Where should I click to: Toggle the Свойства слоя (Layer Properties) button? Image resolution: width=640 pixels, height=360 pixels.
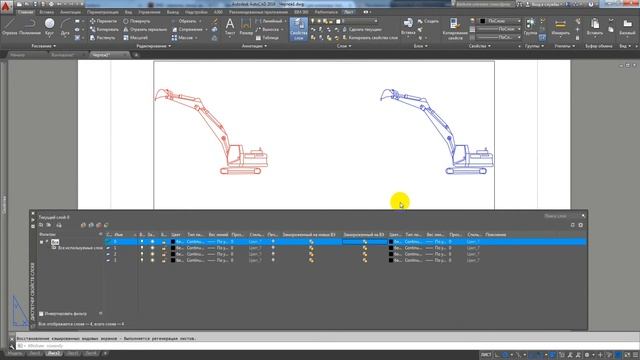pyautogui.click(x=298, y=29)
